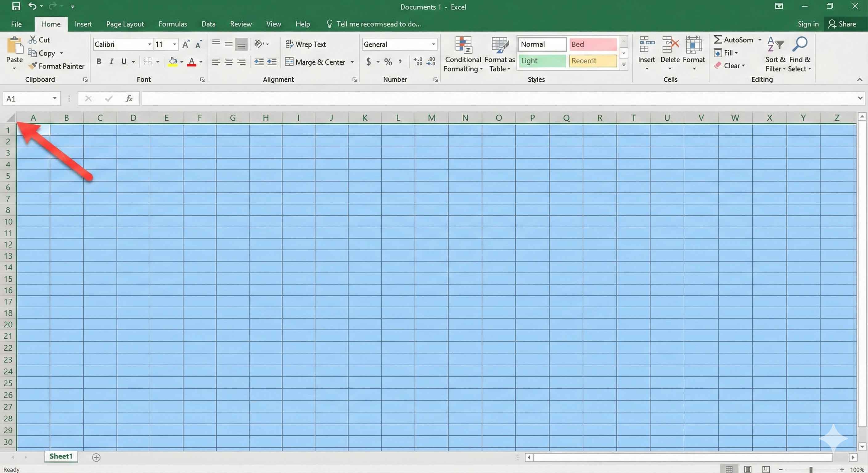Open the Page Layout tab
The height and width of the screenshot is (473, 868).
(x=125, y=24)
